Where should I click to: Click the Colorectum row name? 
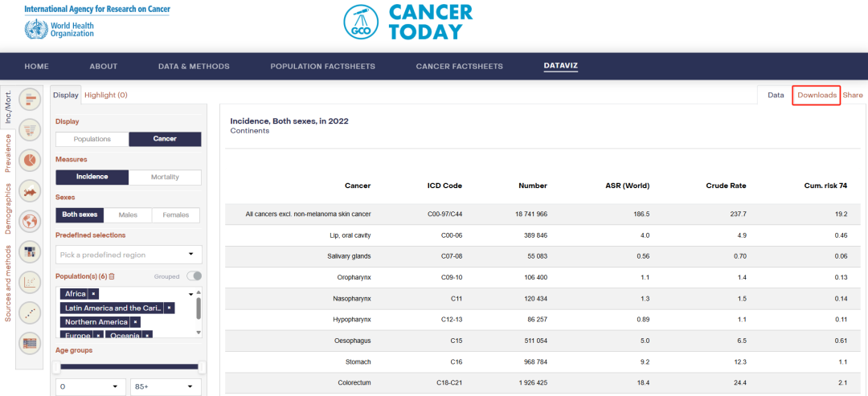click(x=354, y=382)
